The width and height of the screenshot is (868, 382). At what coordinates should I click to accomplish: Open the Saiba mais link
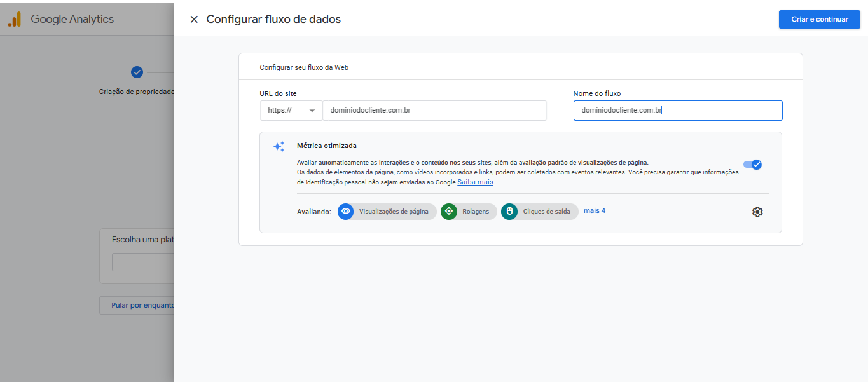475,182
